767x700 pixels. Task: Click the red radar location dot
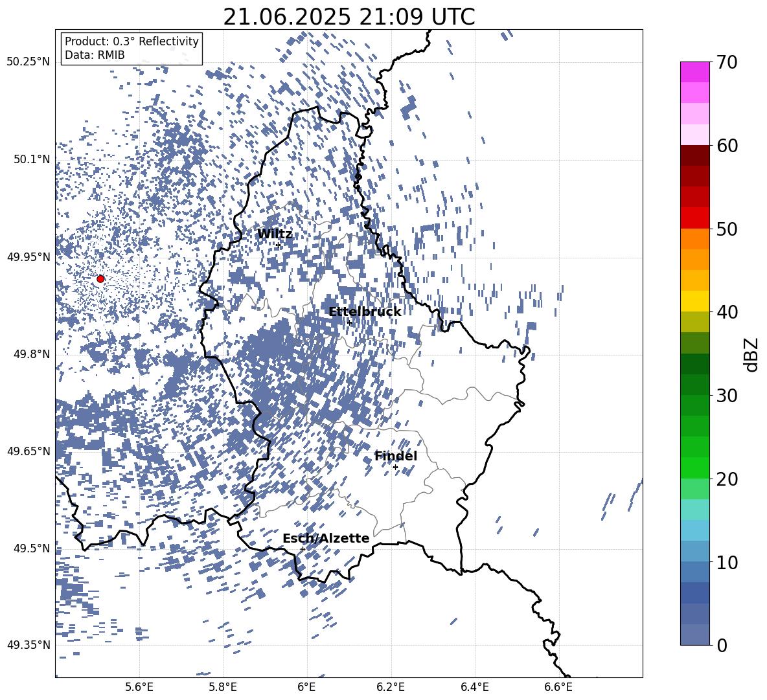click(100, 278)
